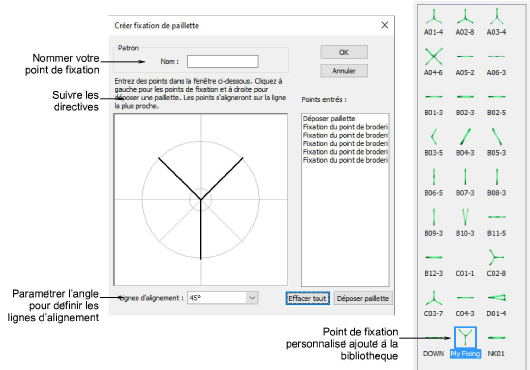Select the NK01 fixing icon
530x370 pixels.
(496, 344)
